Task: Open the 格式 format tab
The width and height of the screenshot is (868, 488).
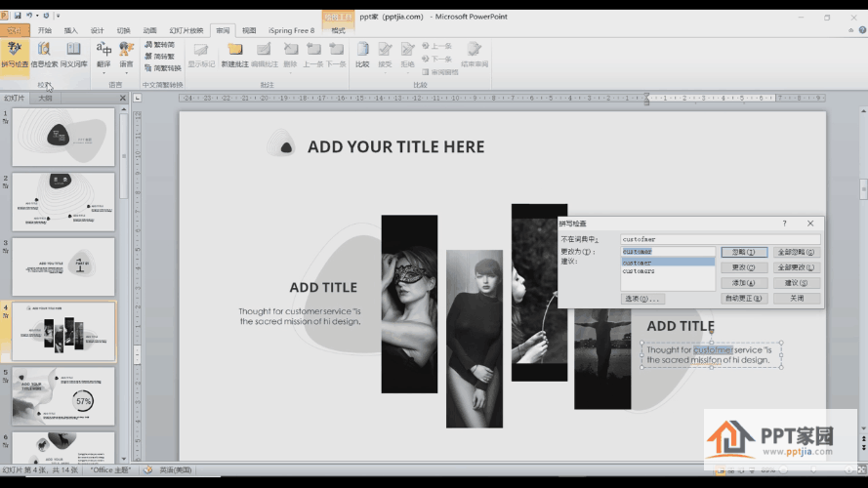Action: tap(338, 30)
